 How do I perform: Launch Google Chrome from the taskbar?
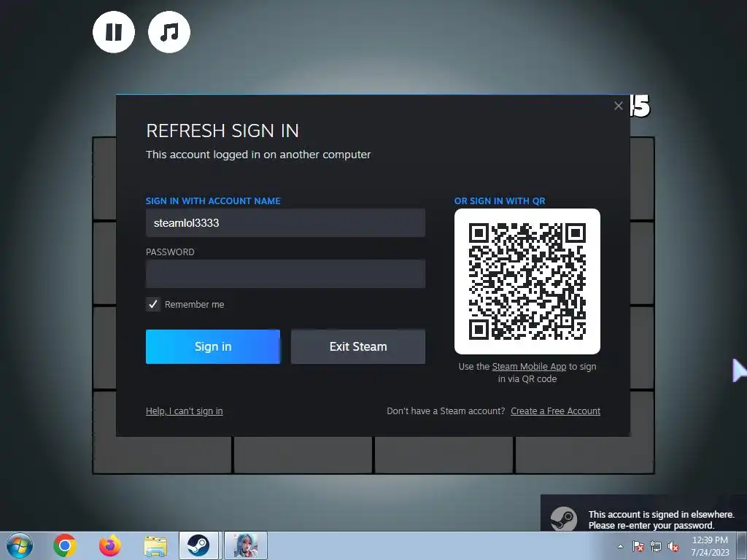(x=65, y=545)
